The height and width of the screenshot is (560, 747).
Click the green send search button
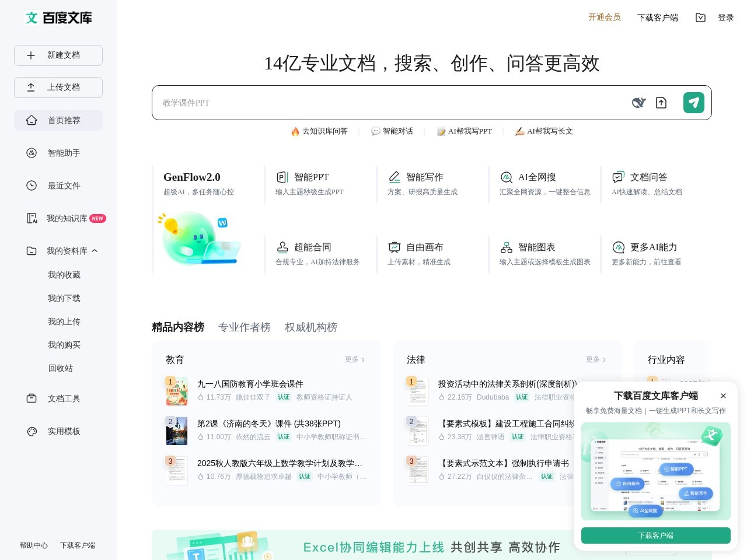(693, 103)
